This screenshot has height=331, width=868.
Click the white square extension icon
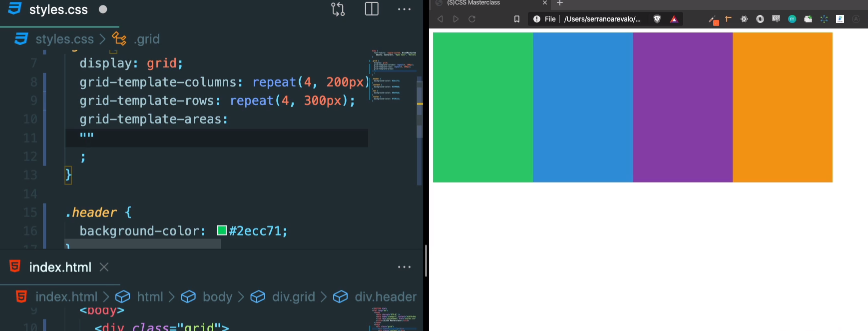(x=840, y=19)
